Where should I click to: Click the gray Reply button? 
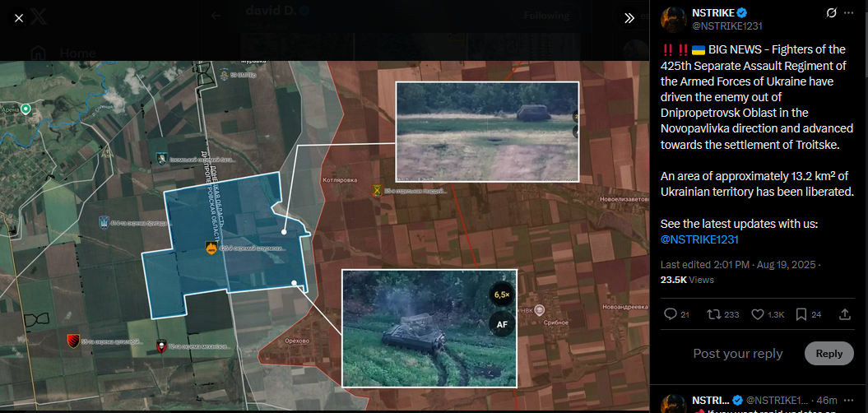[x=829, y=353]
